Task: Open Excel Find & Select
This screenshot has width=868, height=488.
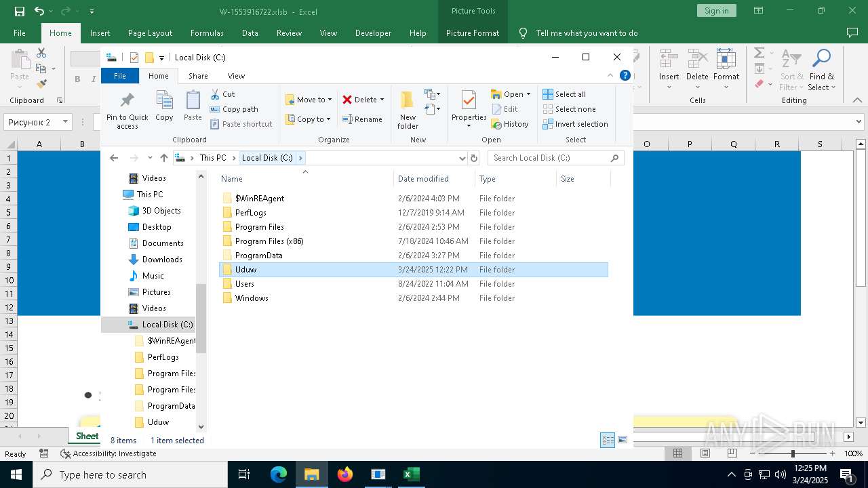Action: tap(822, 69)
